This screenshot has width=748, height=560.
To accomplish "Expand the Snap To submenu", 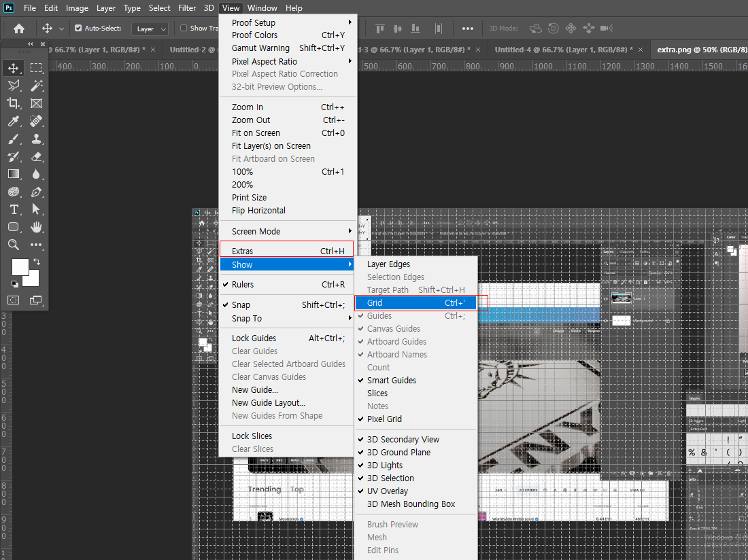I will point(288,318).
